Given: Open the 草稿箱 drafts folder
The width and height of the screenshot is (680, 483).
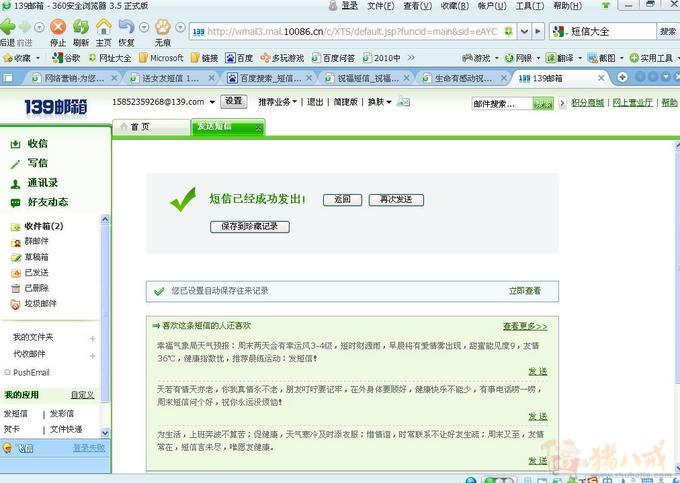Looking at the screenshot, I should click(30, 257).
